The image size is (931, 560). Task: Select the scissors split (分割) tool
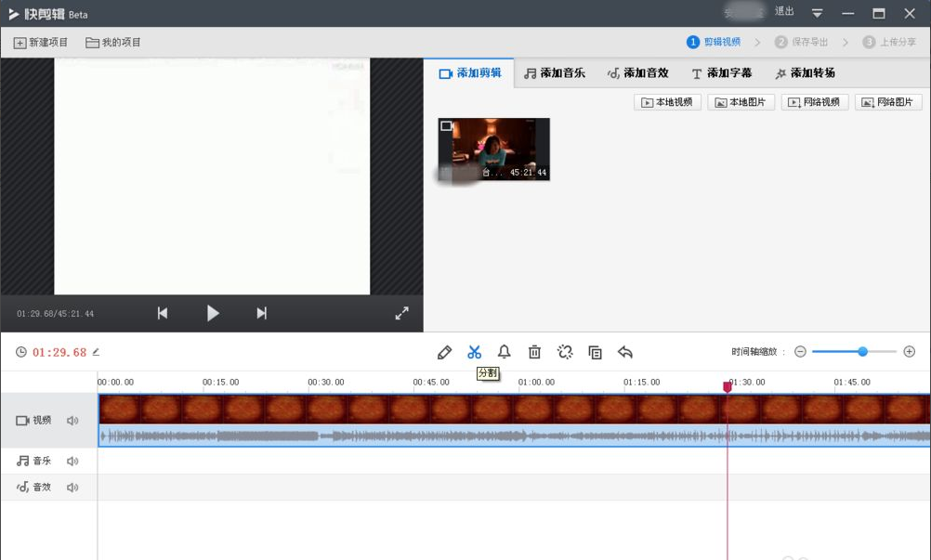pyautogui.click(x=474, y=352)
